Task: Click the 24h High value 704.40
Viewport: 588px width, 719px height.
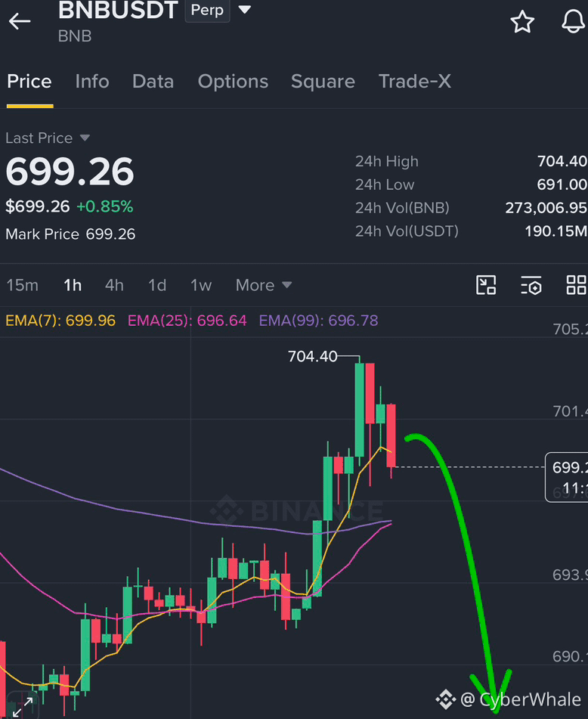Action: point(562,161)
